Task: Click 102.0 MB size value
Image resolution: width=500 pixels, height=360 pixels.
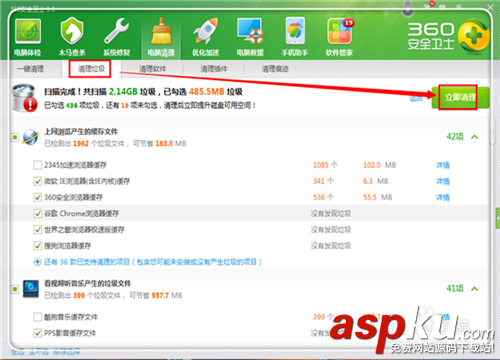Action: [380, 165]
